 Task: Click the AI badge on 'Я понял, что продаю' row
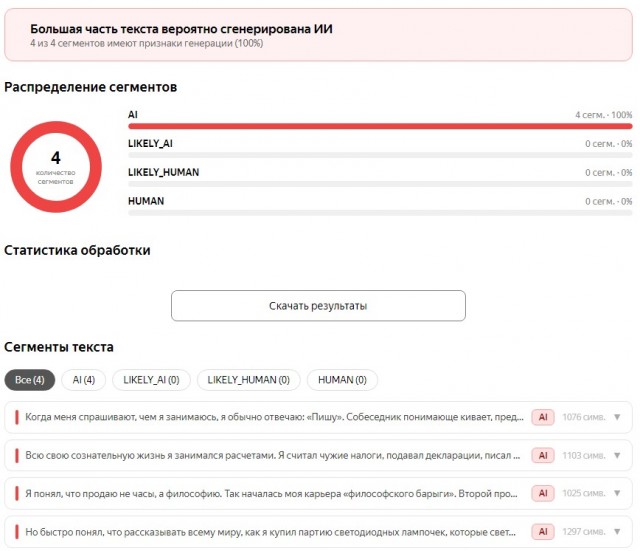(x=543, y=493)
